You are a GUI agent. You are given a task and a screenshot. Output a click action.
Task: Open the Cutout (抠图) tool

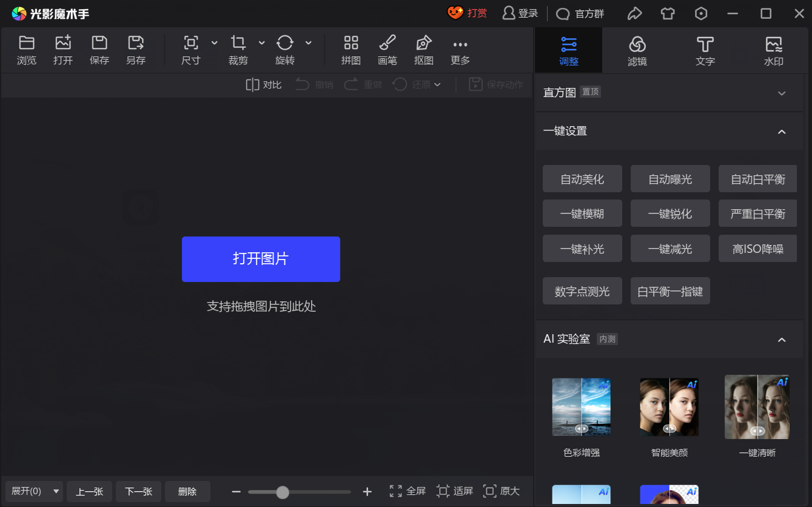click(x=424, y=43)
